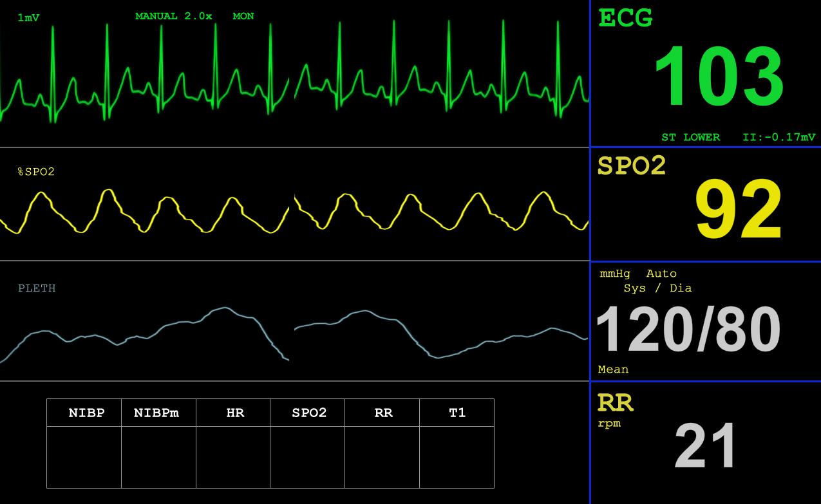This screenshot has height=504, width=821.
Task: Click the Mean pressure label
Action: tap(613, 369)
